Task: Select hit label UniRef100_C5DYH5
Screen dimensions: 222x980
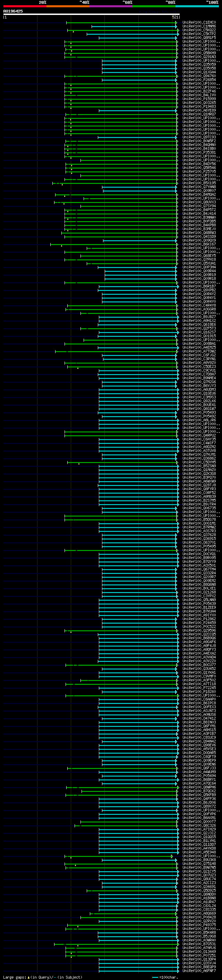Action: click(x=199, y=462)
